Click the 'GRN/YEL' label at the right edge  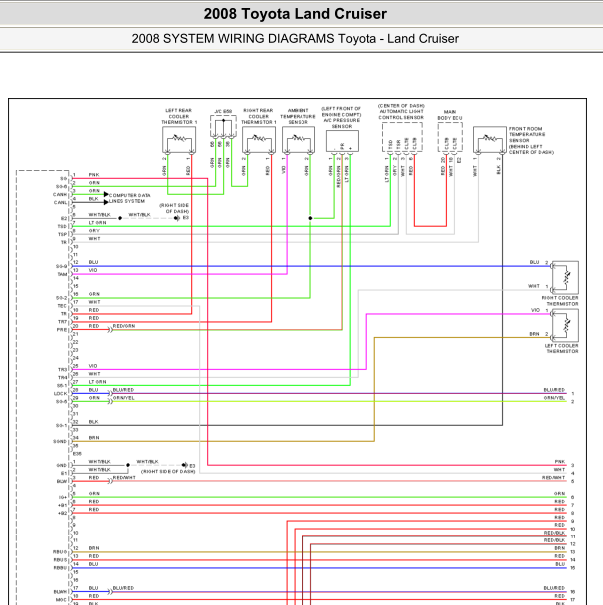[x=554, y=398]
